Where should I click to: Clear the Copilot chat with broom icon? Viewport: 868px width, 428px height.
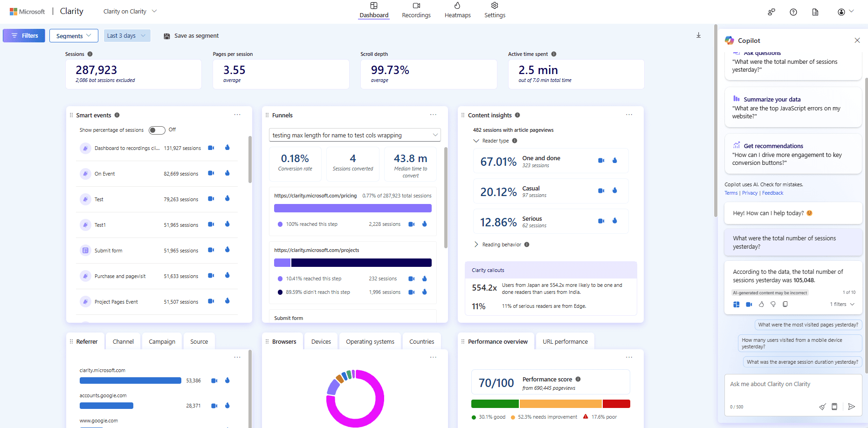click(822, 407)
